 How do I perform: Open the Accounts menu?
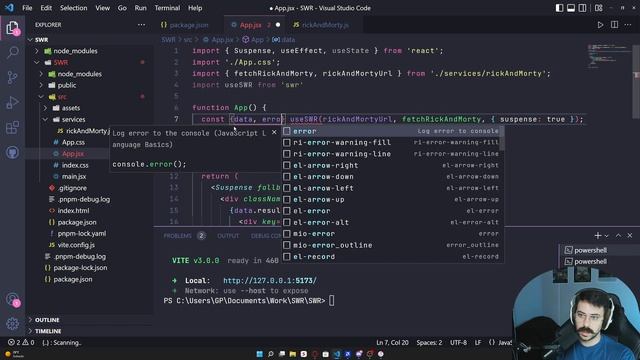[x=12, y=299]
